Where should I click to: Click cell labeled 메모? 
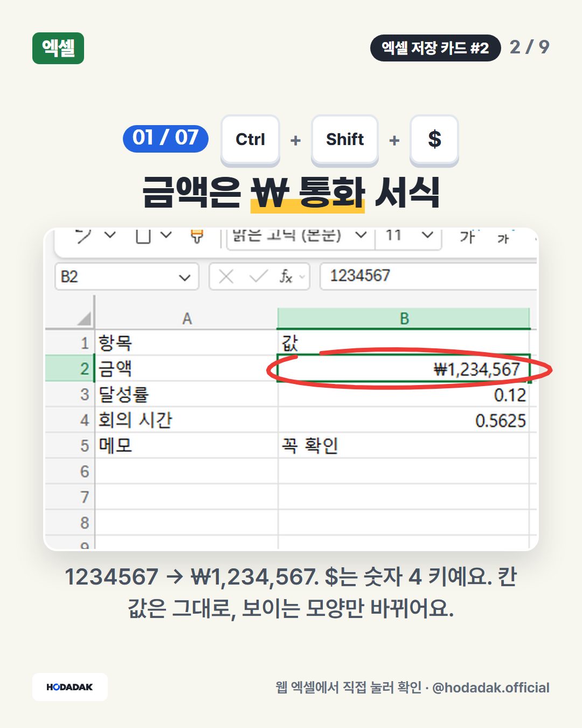[x=186, y=445]
